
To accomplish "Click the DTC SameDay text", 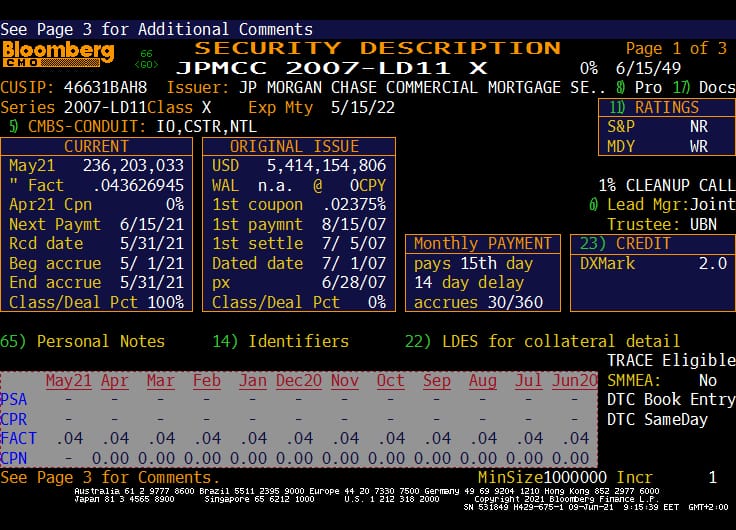I will (658, 419).
